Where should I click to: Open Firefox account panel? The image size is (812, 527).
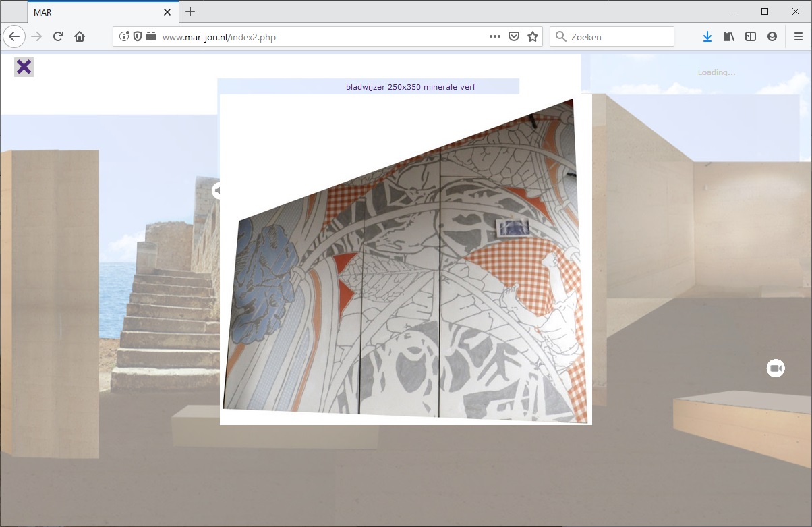(772, 37)
